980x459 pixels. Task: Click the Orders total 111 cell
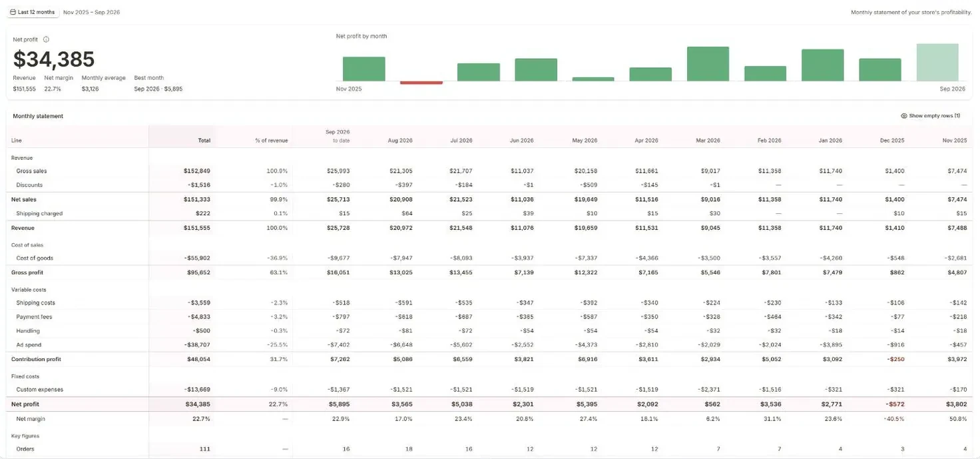pyautogui.click(x=205, y=449)
